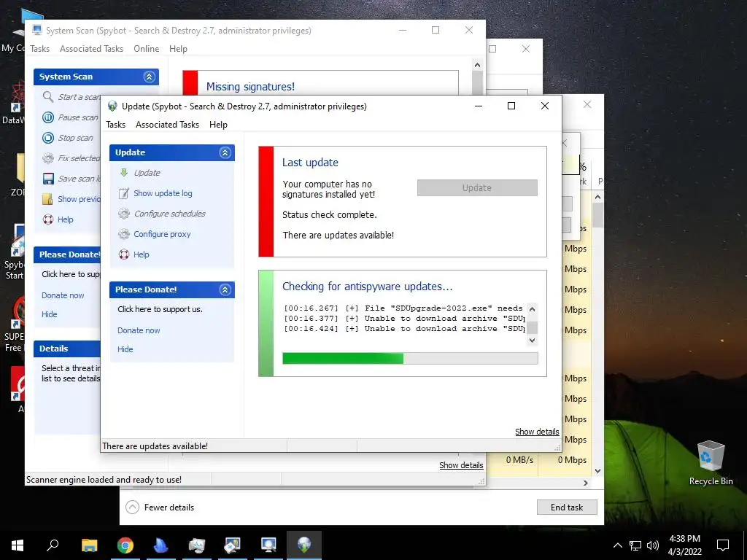Viewport: 747px width, 560px height.
Task: Click Task Manager scroll down arrow
Action: coord(598,471)
